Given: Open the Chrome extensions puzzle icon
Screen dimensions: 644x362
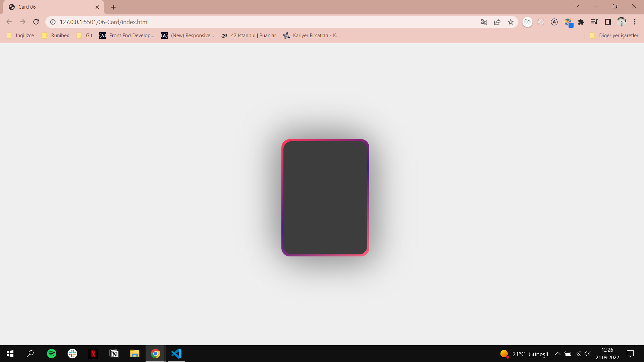Looking at the screenshot, I should [582, 22].
